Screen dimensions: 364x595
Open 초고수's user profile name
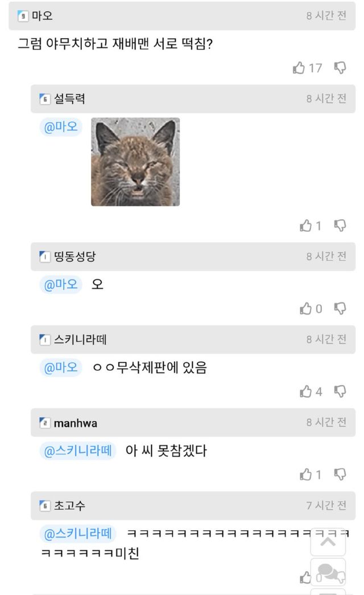pos(69,506)
